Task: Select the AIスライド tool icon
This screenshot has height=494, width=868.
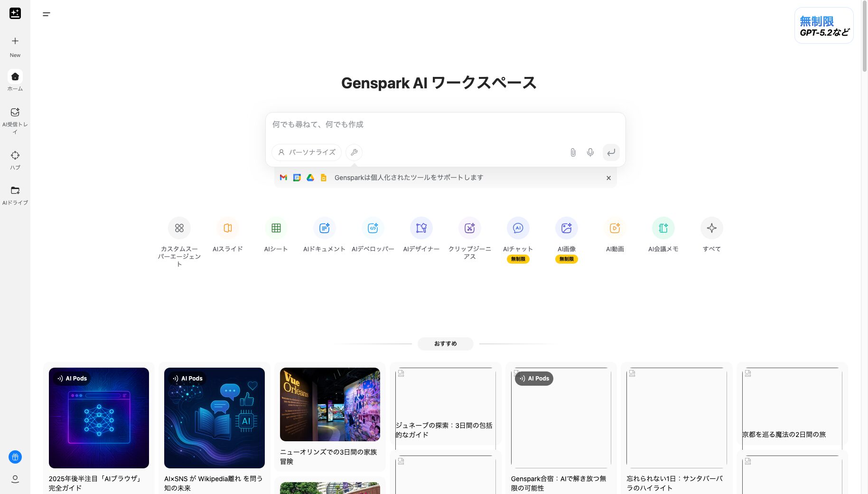Action: click(228, 228)
